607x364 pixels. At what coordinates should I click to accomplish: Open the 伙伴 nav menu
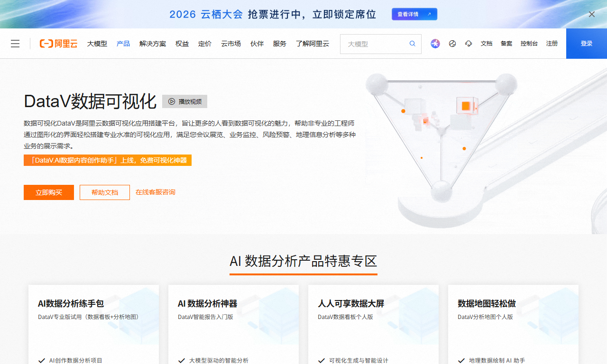(x=257, y=44)
